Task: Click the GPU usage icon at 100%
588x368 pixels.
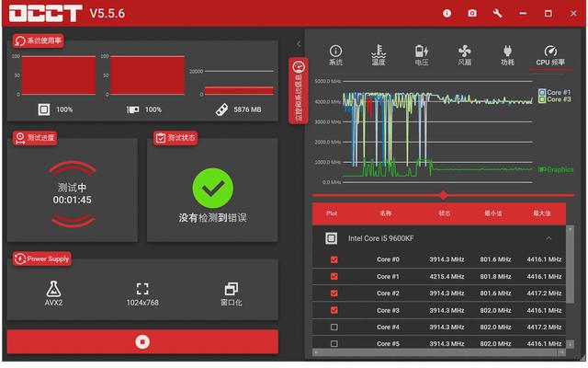Action: [132, 109]
